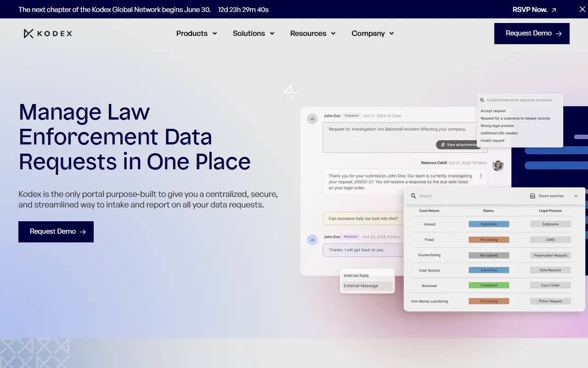Click the "Can someone help me look into this?" note
This screenshot has height=368, width=588.
363,218
